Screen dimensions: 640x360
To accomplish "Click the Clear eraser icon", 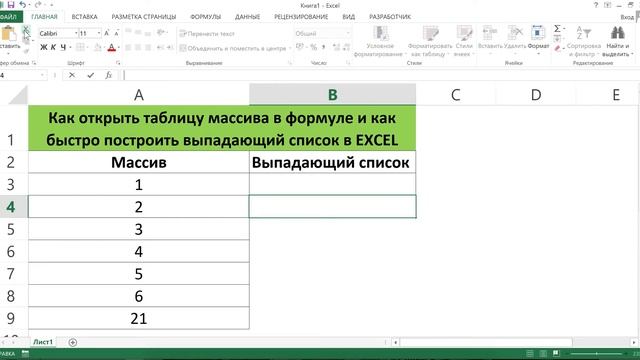I will [558, 49].
